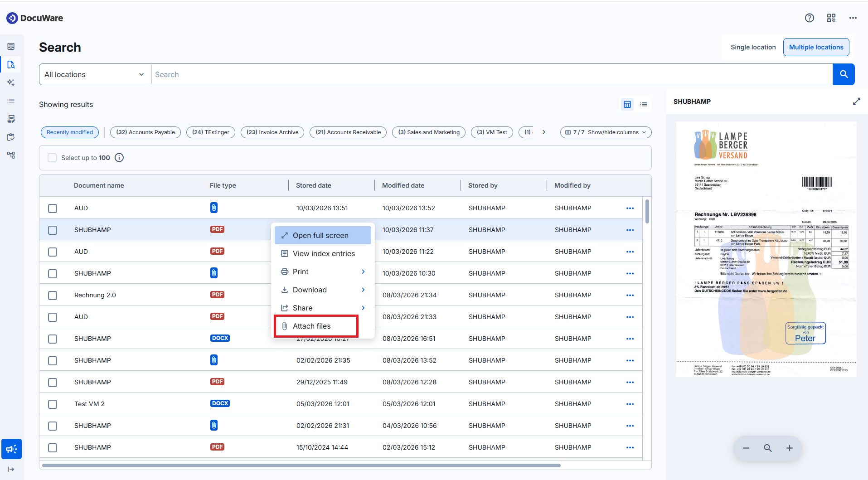Open the help question mark icon
Viewport: 868px width, 480px height.
coord(809,18)
